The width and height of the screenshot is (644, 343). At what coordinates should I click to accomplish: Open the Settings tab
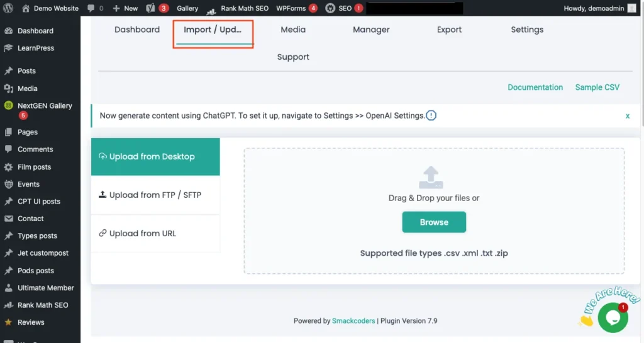point(527,30)
